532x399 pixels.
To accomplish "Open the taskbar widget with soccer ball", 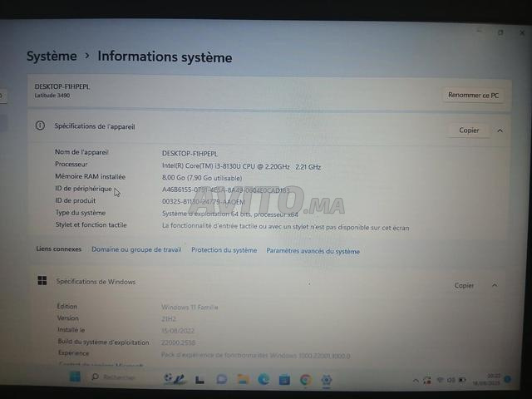I will 174,378.
